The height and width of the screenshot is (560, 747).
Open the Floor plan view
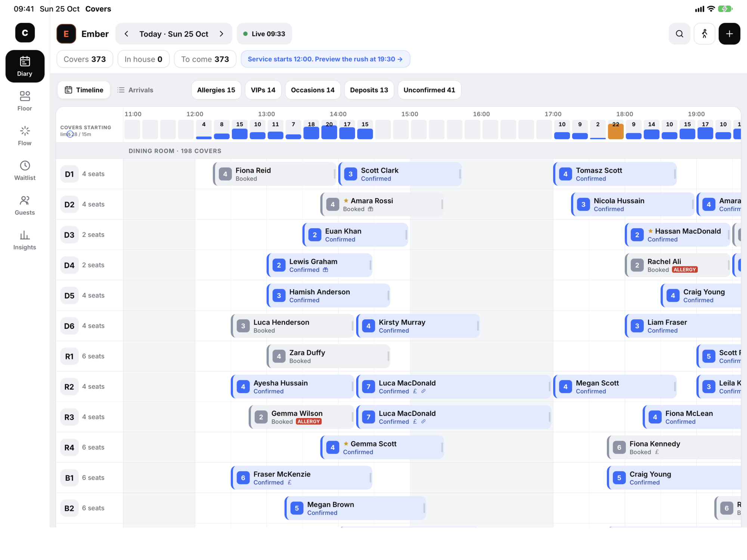click(25, 101)
